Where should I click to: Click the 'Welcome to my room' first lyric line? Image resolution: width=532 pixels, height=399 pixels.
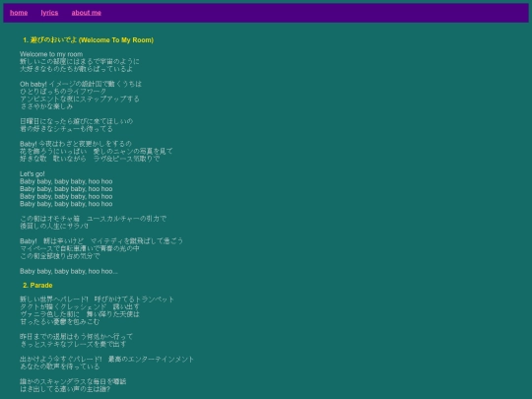51,54
